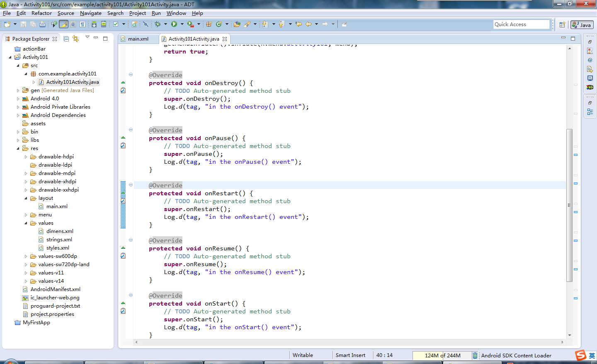Collapse the Activity101 project node
Screen dimensions: 597x364
point(10,57)
